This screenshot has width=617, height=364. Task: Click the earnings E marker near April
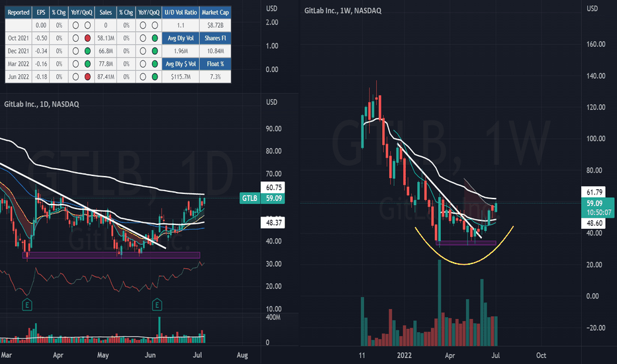26,304
